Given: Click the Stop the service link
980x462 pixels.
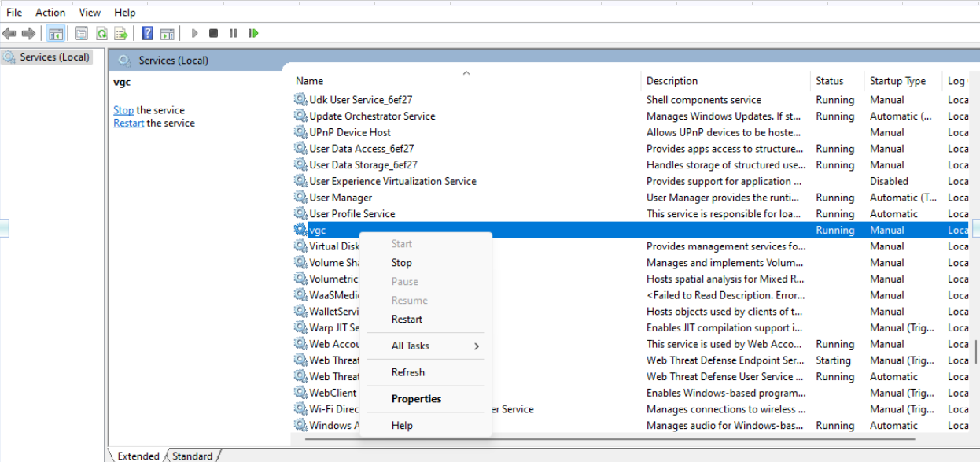Looking at the screenshot, I should 123,110.
